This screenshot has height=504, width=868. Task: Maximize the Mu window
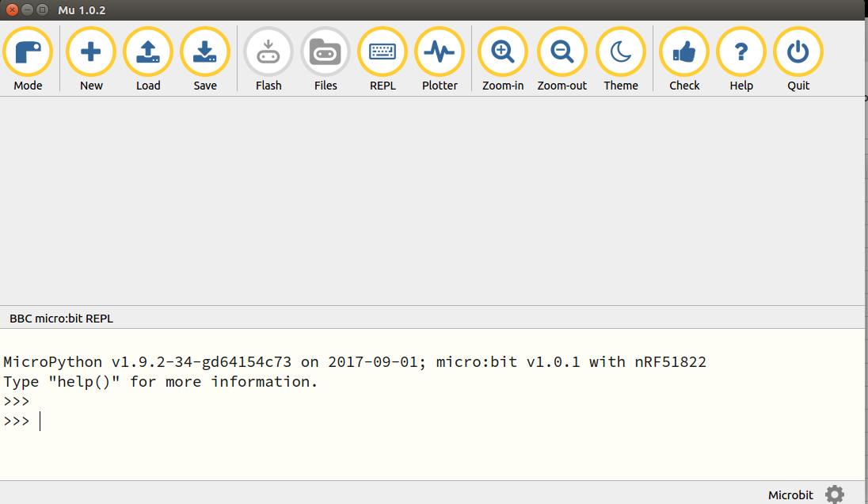click(42, 10)
